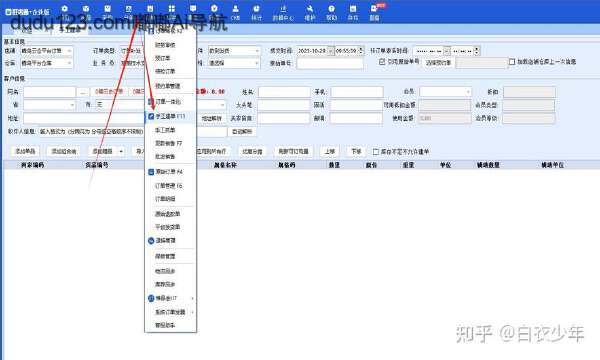Open the 维护 wrench maintenance icon
600x360 pixels.
[309, 12]
